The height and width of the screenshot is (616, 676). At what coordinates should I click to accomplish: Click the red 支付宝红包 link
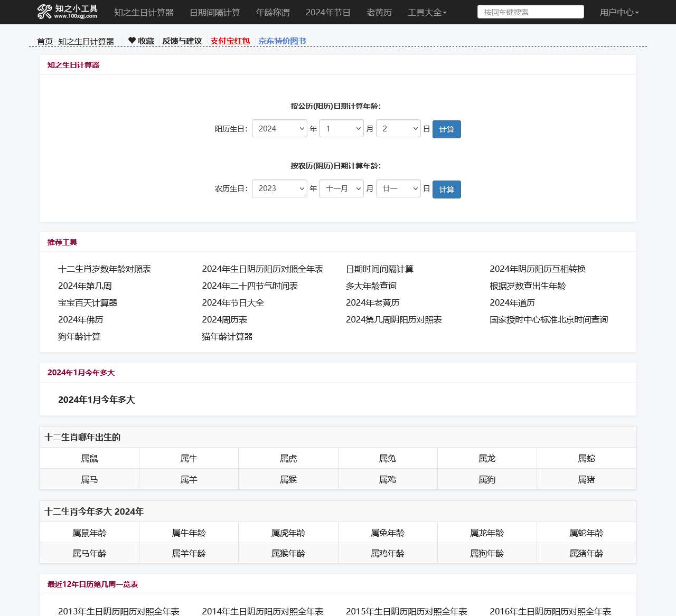230,41
